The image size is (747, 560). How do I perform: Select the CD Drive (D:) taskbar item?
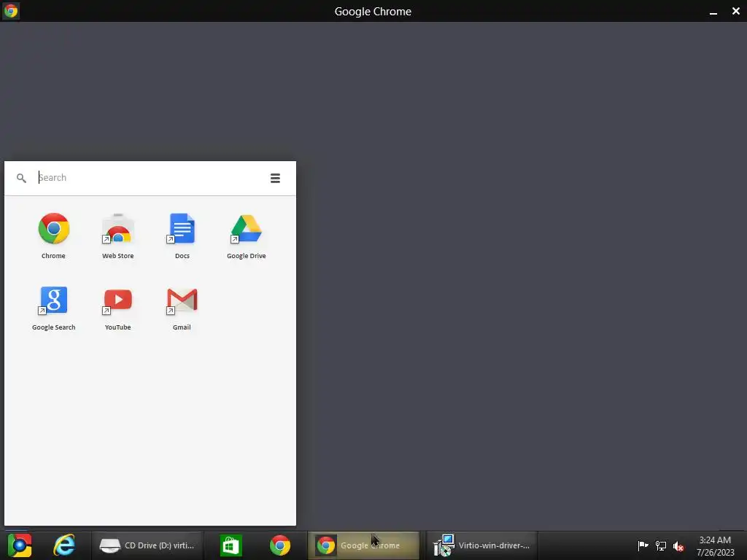pos(147,545)
